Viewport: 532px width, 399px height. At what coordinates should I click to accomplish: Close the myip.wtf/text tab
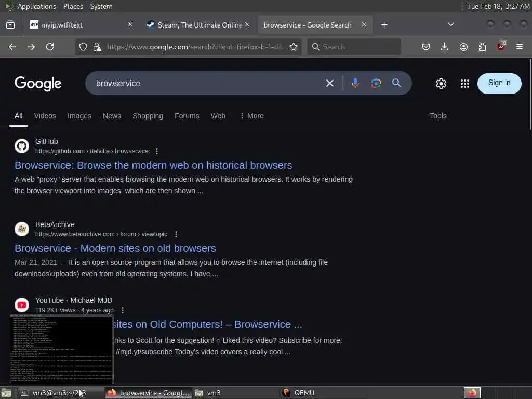coord(130,24)
